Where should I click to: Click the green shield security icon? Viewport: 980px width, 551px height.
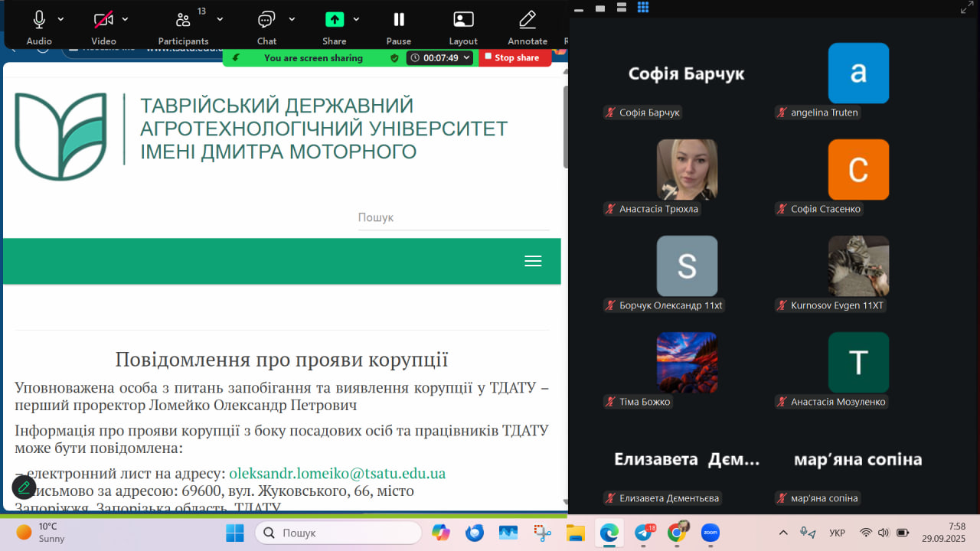coord(394,58)
